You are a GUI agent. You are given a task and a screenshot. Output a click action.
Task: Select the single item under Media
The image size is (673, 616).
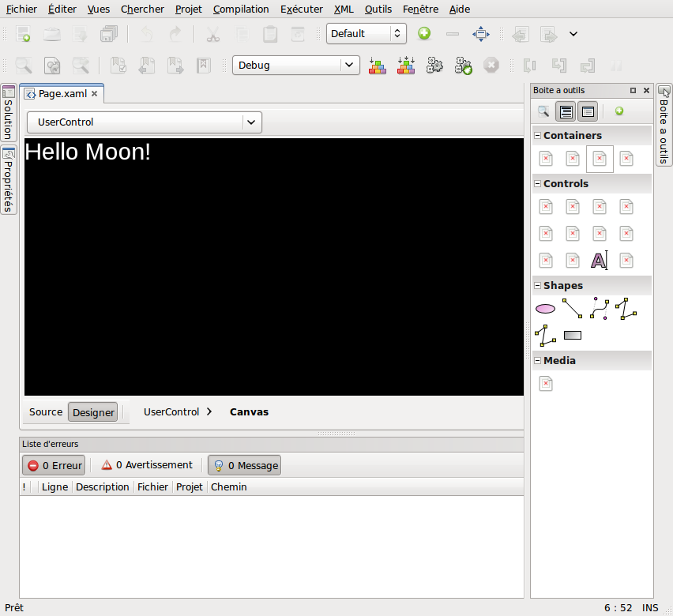click(546, 383)
